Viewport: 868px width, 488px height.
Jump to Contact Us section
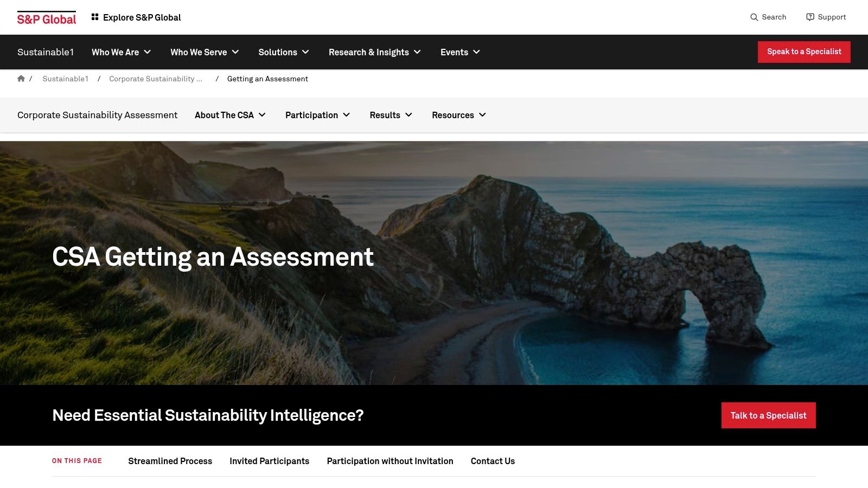click(x=493, y=461)
